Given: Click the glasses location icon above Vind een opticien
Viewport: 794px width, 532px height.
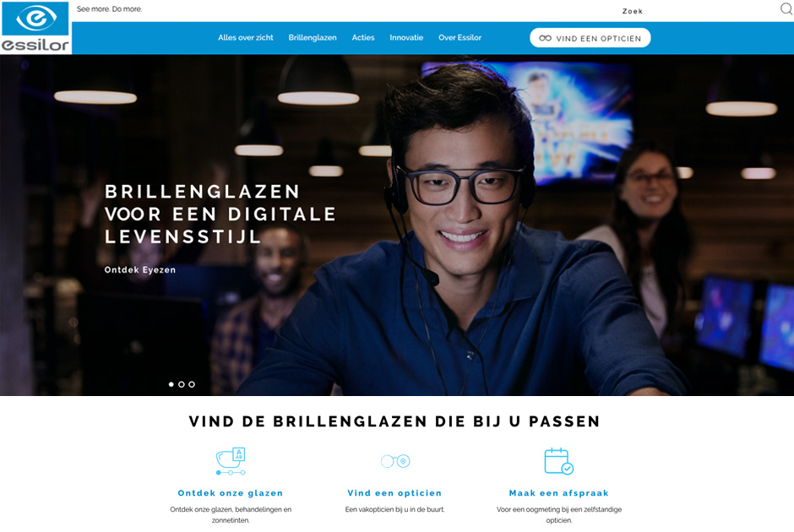Looking at the screenshot, I should (395, 461).
